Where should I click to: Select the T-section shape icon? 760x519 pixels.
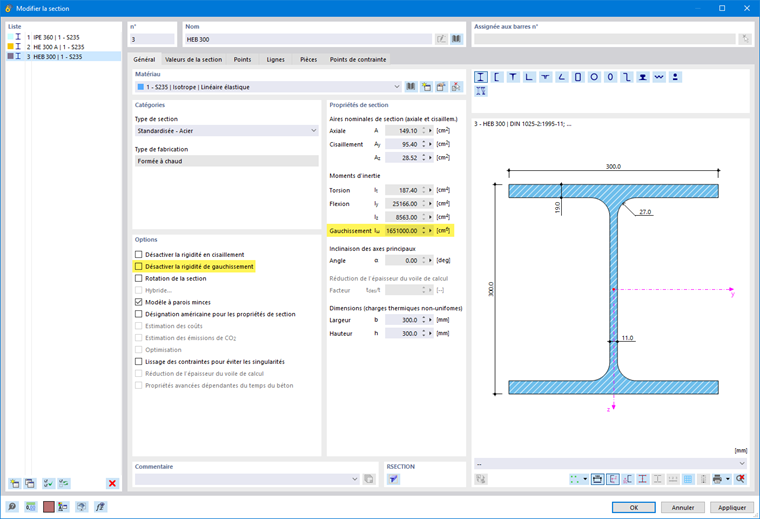513,77
